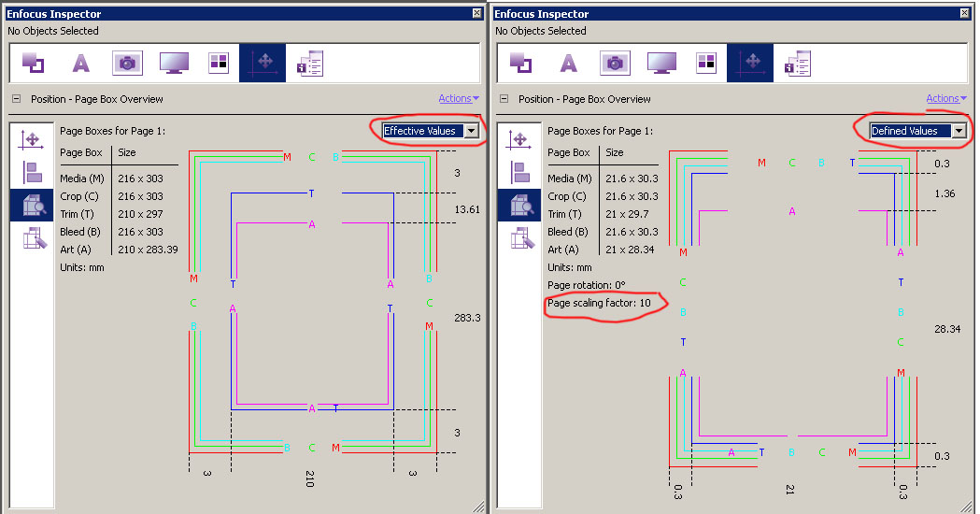Click Trim (T) row in right table
The image size is (980, 514).
(604, 214)
